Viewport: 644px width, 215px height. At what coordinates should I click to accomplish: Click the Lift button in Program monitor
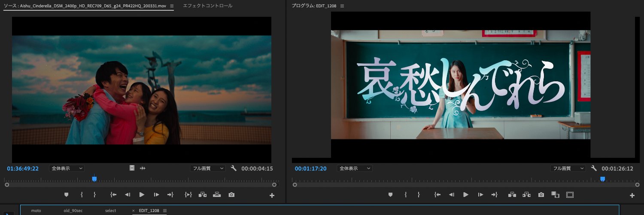(x=512, y=195)
